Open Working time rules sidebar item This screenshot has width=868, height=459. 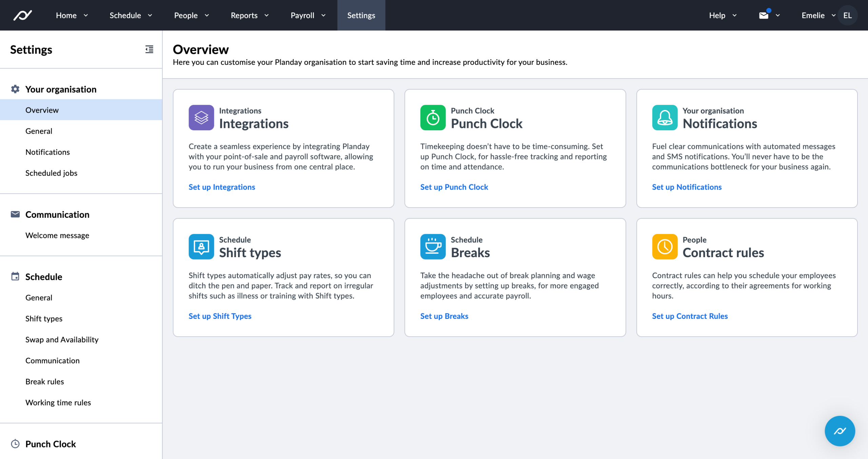click(58, 402)
